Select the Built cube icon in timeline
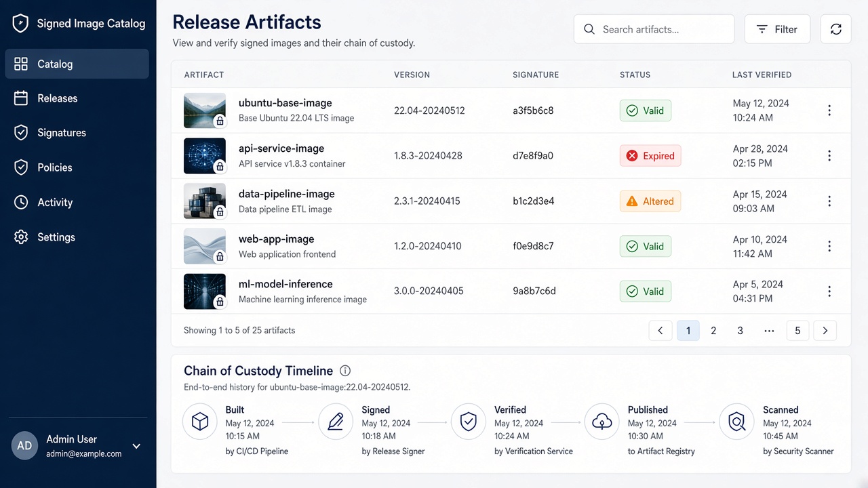The image size is (868, 488). point(200,422)
